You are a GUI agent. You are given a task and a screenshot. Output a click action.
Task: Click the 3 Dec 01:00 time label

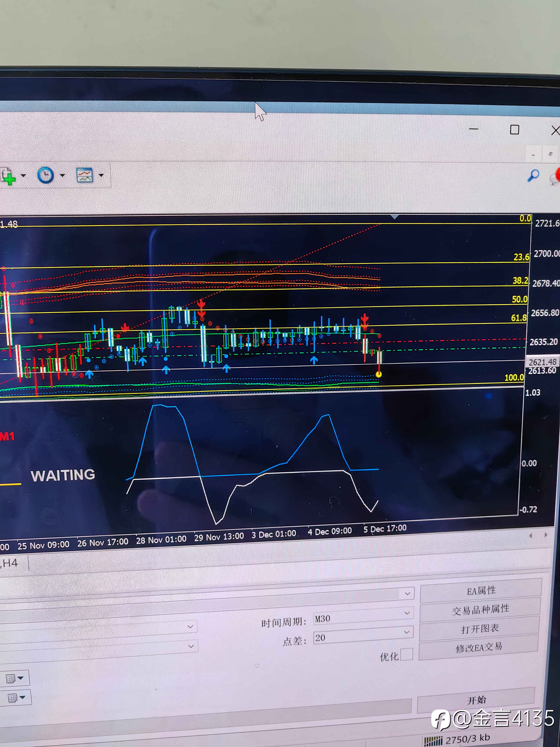coord(274,534)
